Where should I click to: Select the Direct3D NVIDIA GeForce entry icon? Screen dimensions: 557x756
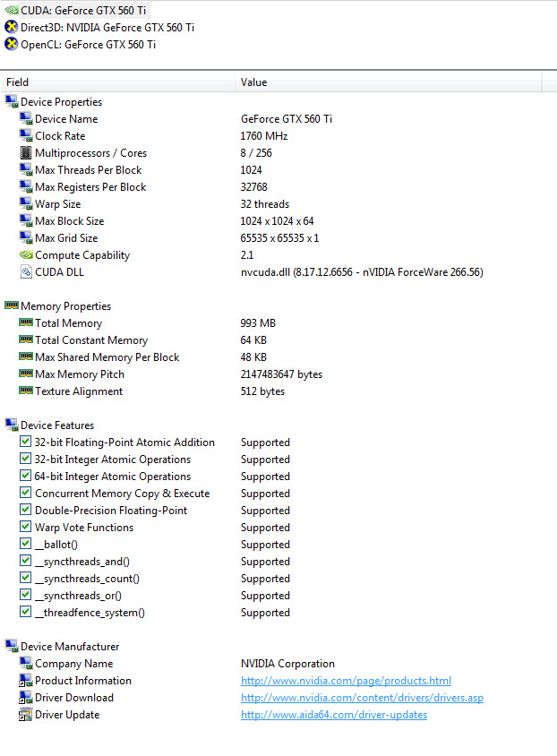[x=11, y=28]
